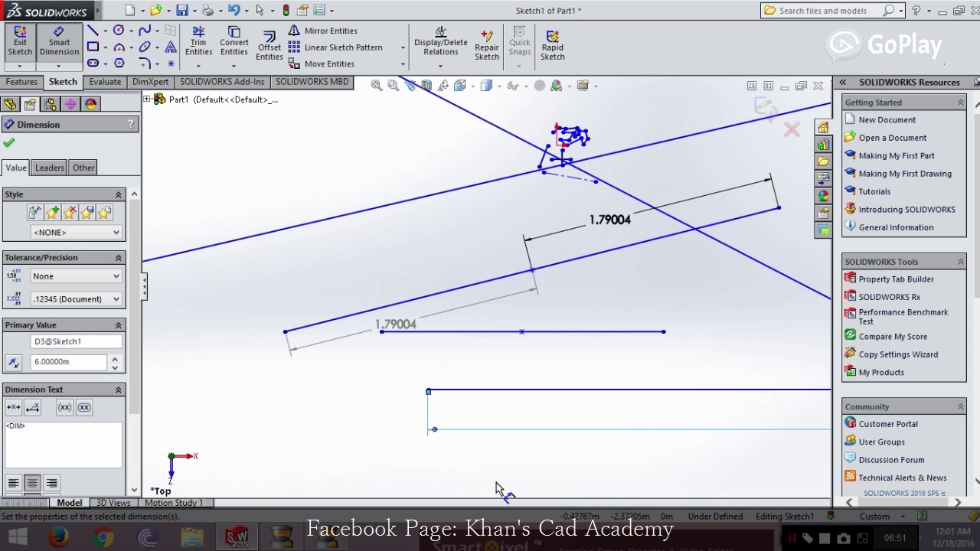Open the Style <NONE> dropdown

click(x=76, y=233)
